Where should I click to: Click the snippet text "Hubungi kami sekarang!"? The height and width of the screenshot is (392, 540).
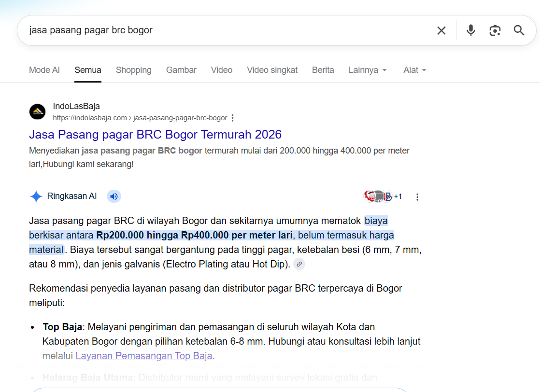pyautogui.click(x=88, y=164)
